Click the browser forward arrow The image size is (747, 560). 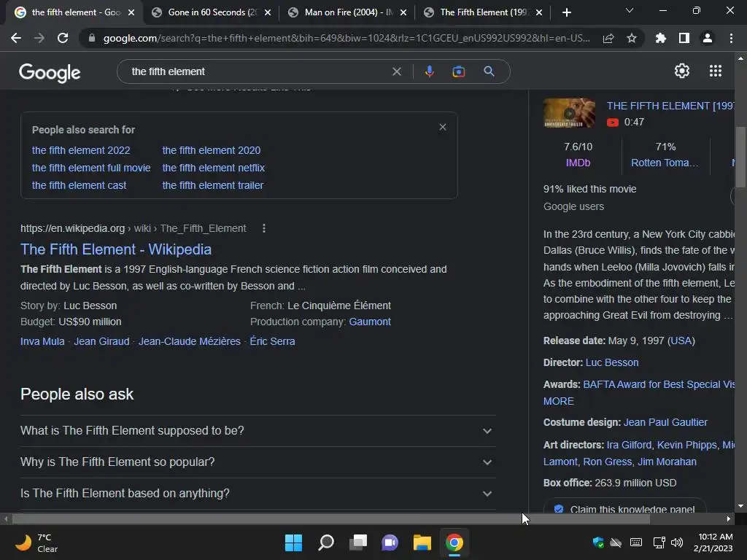[39, 38]
